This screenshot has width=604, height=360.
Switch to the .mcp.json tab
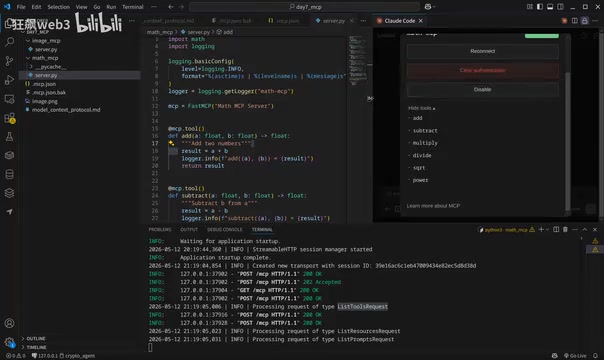[x=284, y=21]
